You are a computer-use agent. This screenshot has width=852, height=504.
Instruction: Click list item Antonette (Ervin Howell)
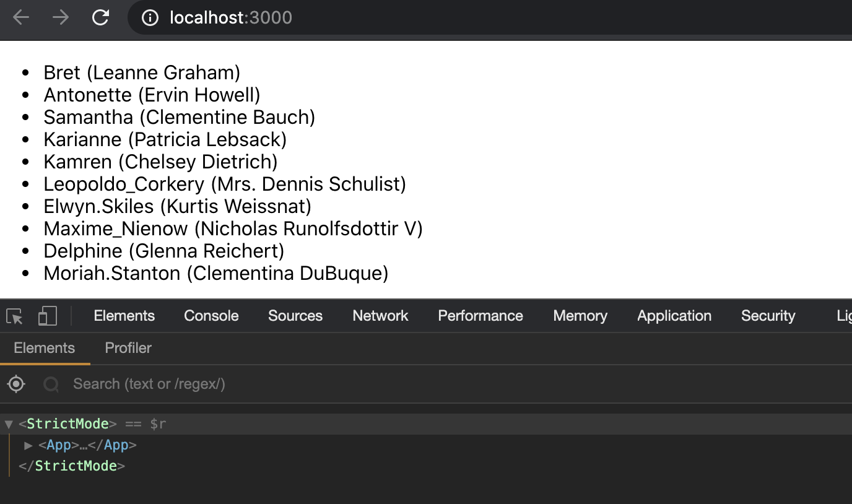tap(152, 95)
